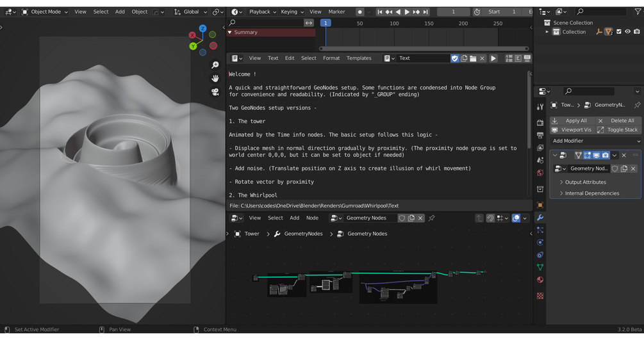The width and height of the screenshot is (644, 340).
Task: Click the viewport pan hand icon
Action: pos(215,78)
